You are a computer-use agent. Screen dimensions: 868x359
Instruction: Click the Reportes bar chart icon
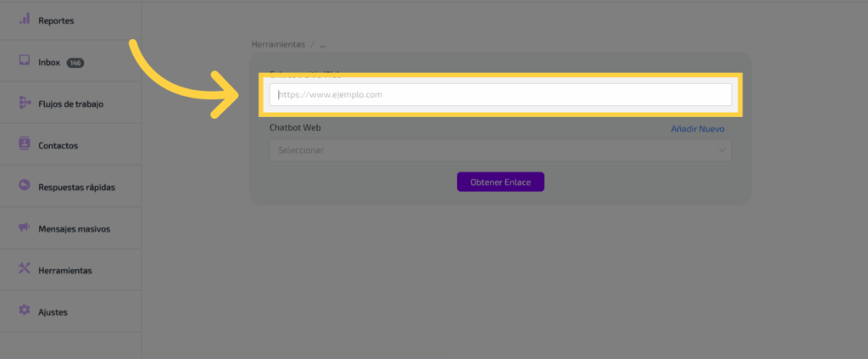(25, 19)
